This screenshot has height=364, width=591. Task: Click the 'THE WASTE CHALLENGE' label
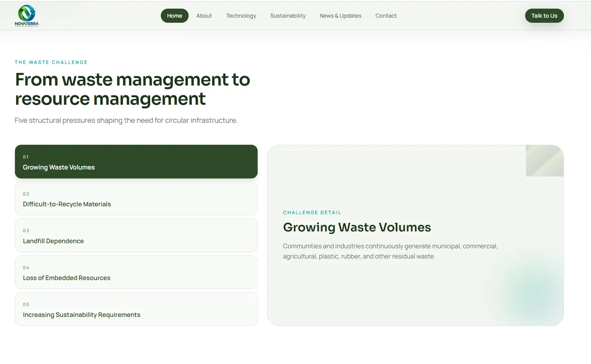click(x=51, y=62)
